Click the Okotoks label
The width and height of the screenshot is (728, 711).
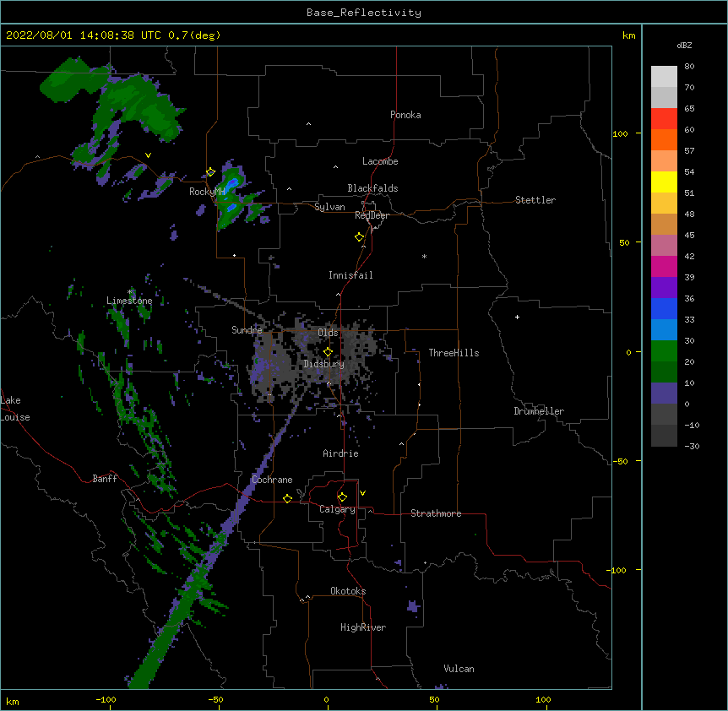point(348,591)
